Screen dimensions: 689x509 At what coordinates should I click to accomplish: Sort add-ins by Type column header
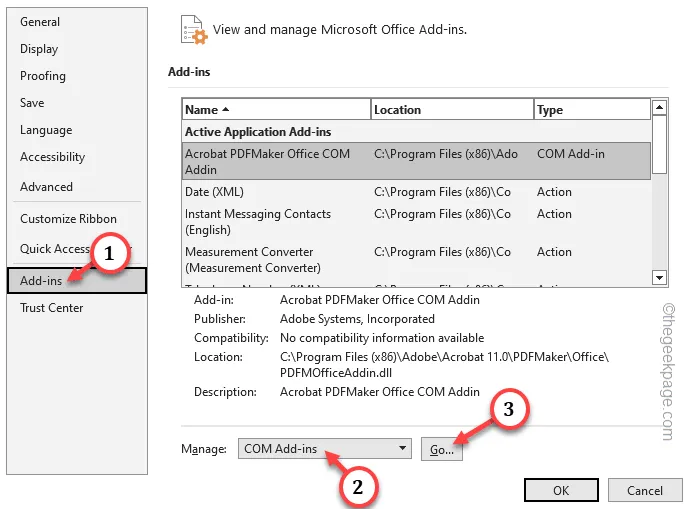592,109
